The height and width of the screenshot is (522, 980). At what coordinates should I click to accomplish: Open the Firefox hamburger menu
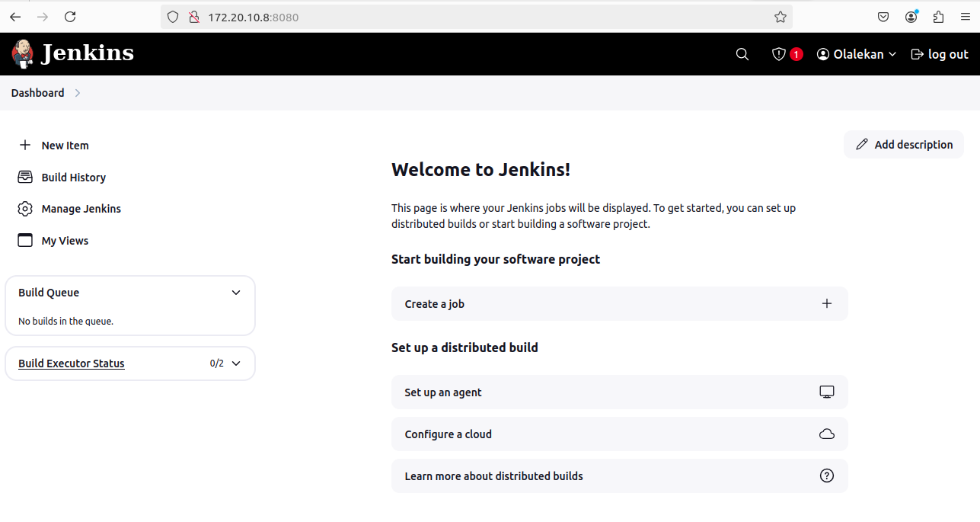[966, 17]
